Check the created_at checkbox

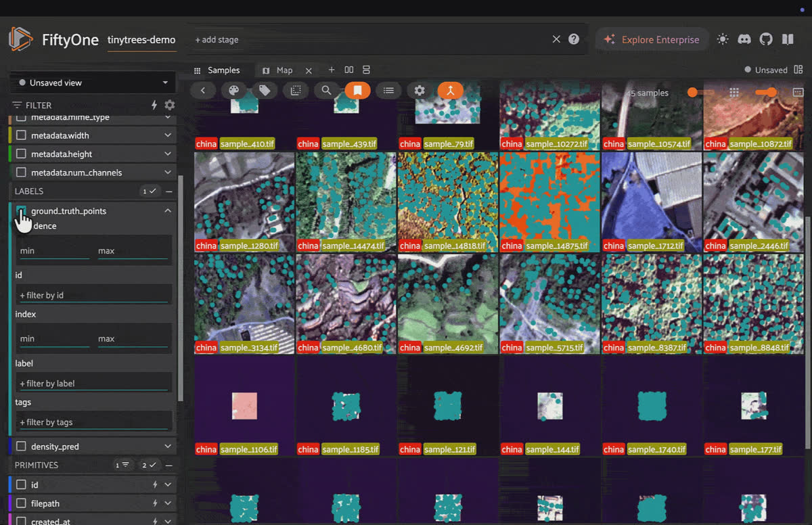pyautogui.click(x=21, y=521)
